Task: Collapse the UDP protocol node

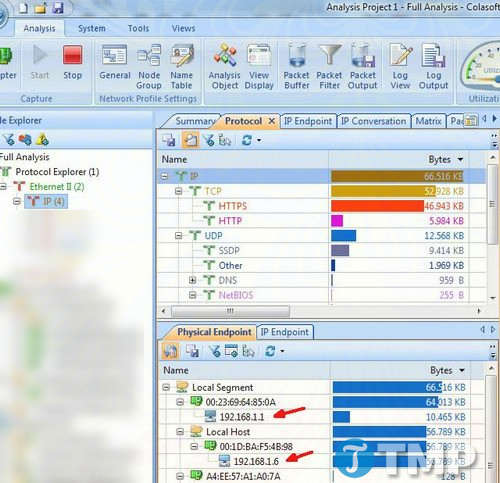Action: pos(178,236)
